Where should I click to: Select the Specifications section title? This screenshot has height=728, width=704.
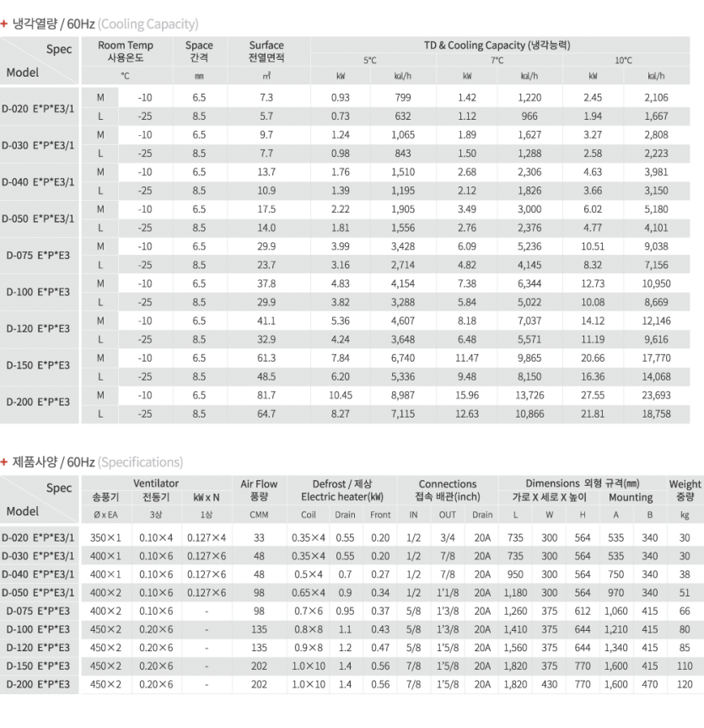[98, 462]
